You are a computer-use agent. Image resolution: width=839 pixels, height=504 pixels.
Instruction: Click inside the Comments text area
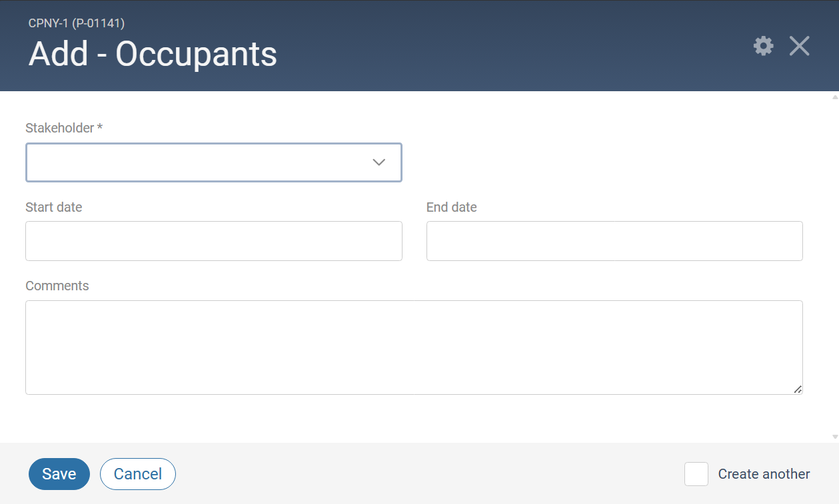[x=414, y=348]
